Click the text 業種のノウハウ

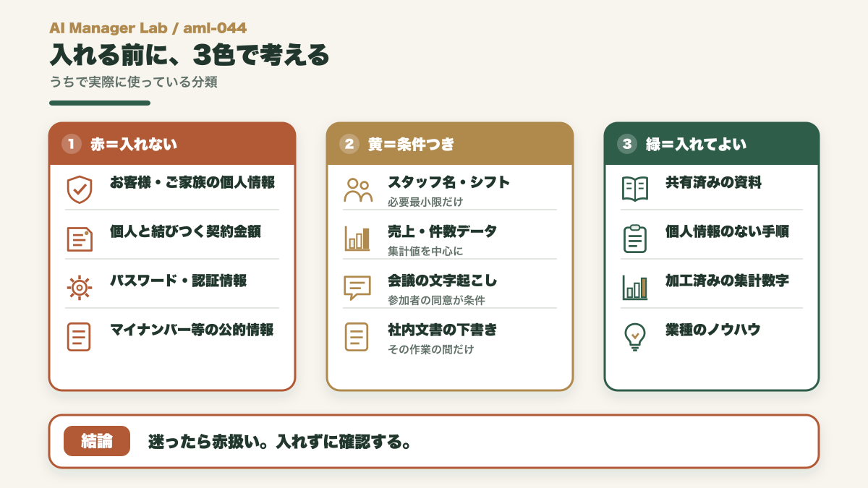pyautogui.click(x=712, y=330)
